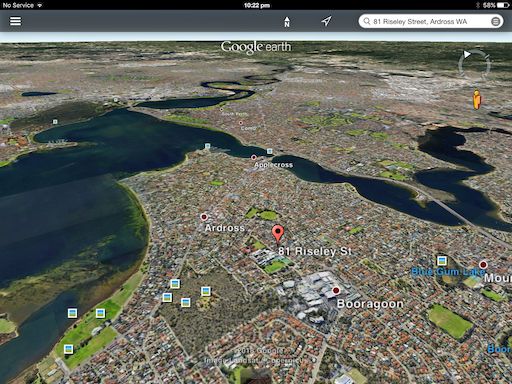
Task: Select the Booragoon place marker
Action: (x=336, y=290)
